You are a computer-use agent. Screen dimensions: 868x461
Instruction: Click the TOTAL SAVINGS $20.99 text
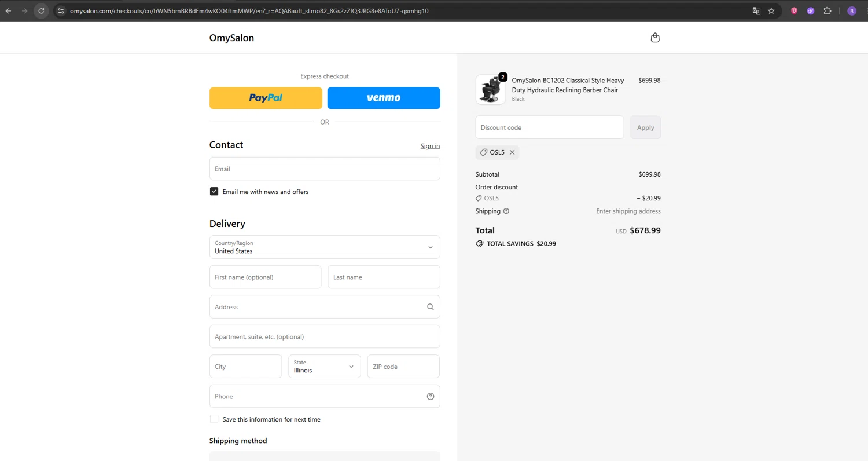click(521, 244)
